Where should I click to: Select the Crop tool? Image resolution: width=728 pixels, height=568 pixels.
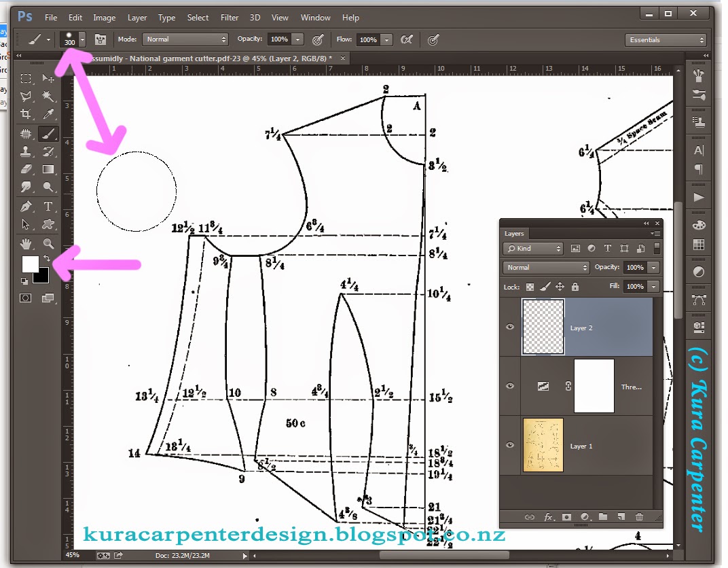tap(26, 113)
